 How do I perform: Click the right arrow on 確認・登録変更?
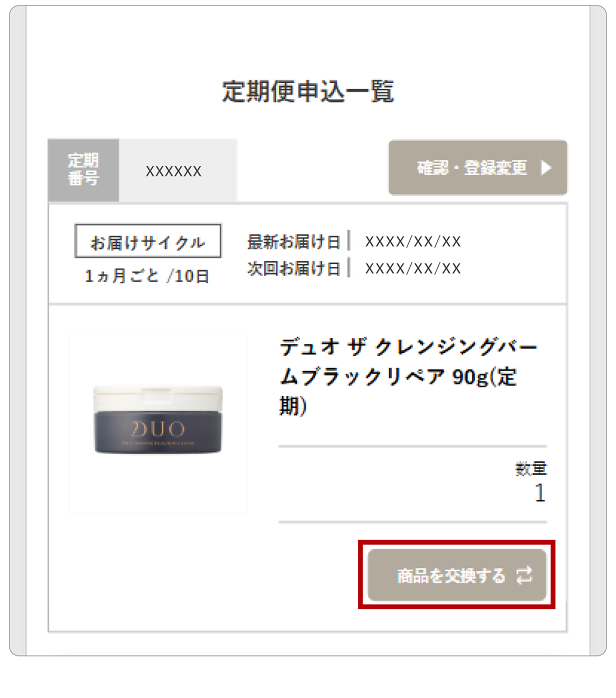click(546, 168)
